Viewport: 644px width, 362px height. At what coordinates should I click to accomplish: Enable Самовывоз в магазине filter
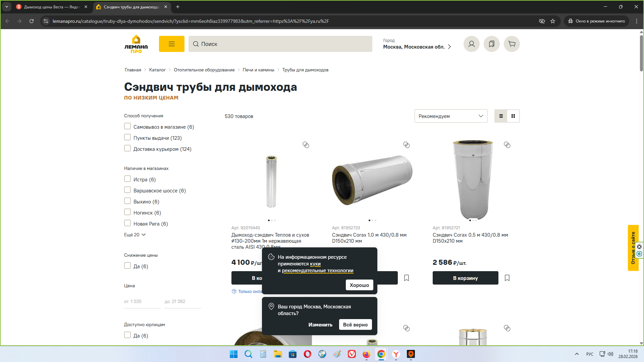[127, 126]
